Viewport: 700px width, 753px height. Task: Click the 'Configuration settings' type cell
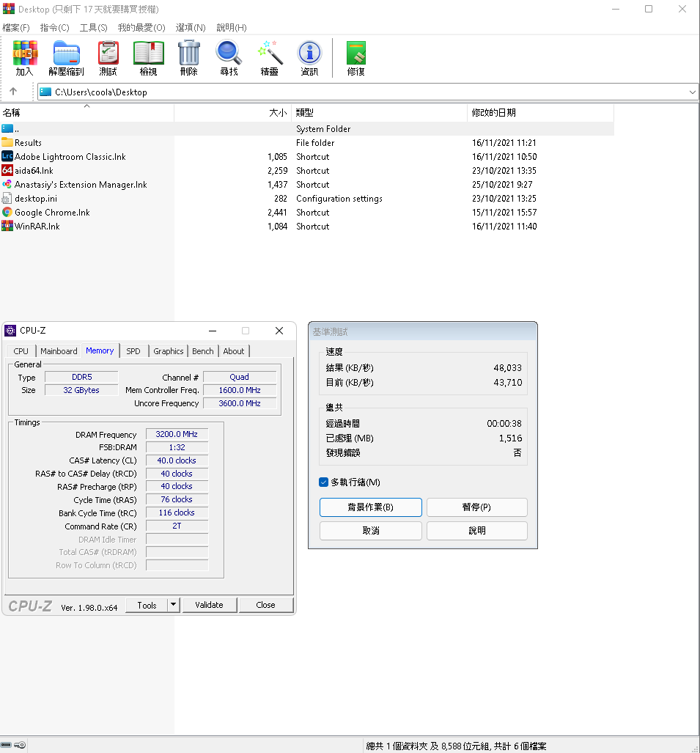(339, 199)
